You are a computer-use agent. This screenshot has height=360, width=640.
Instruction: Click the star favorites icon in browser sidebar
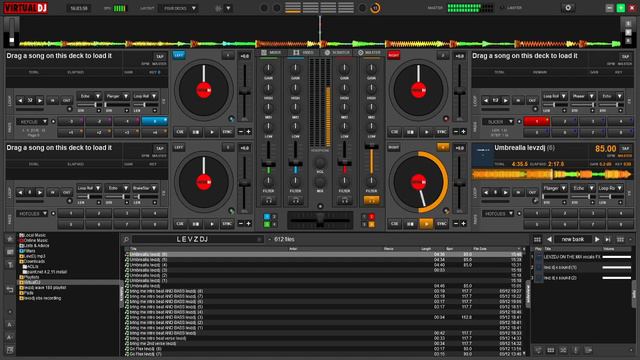point(10,238)
